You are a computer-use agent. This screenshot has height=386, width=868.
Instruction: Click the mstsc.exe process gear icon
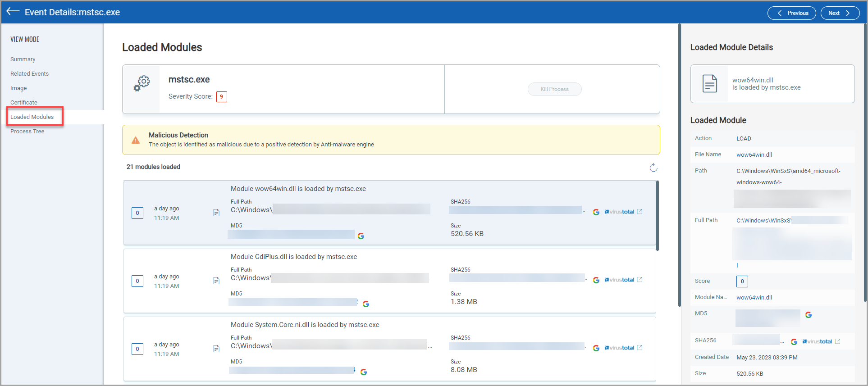point(142,84)
